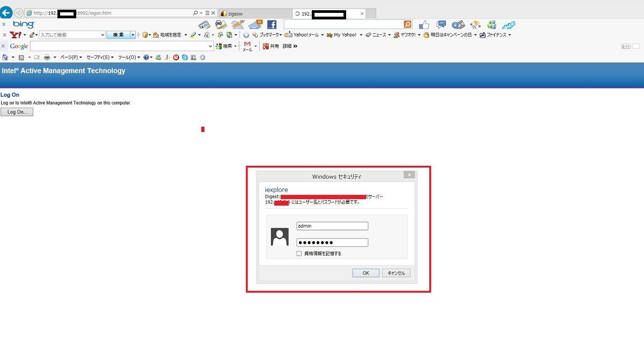Open Google search box dropdown arrow

pos(210,46)
